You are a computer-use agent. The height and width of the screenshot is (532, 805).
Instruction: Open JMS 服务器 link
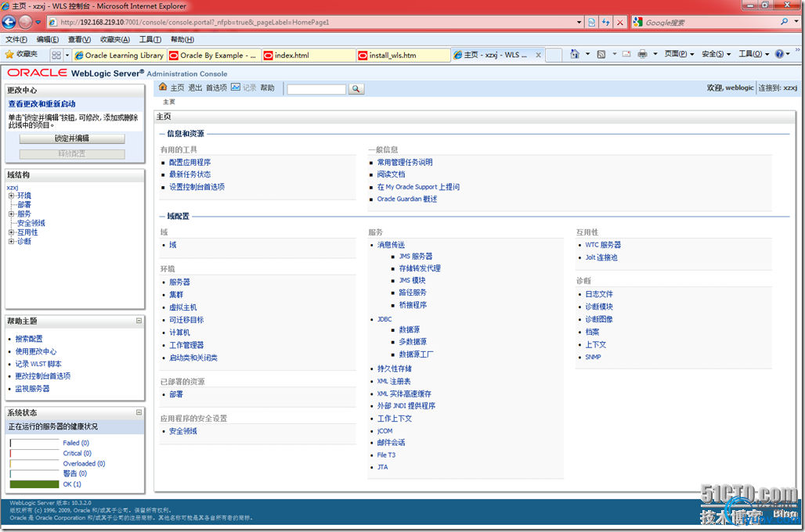pos(416,256)
